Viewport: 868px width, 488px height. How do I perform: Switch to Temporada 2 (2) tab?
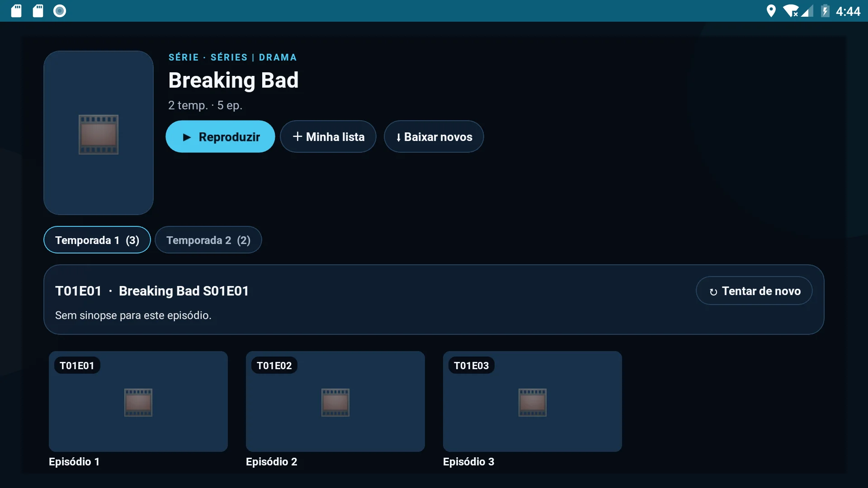pos(208,240)
